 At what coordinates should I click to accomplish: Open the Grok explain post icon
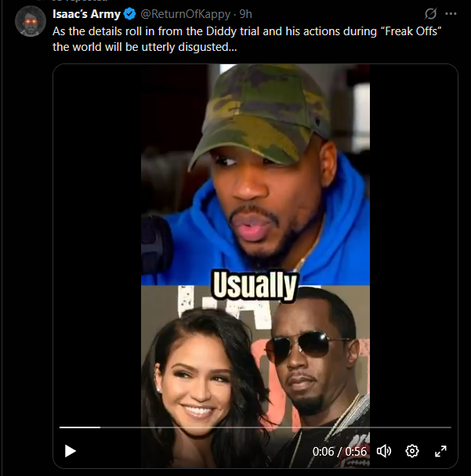tap(430, 13)
